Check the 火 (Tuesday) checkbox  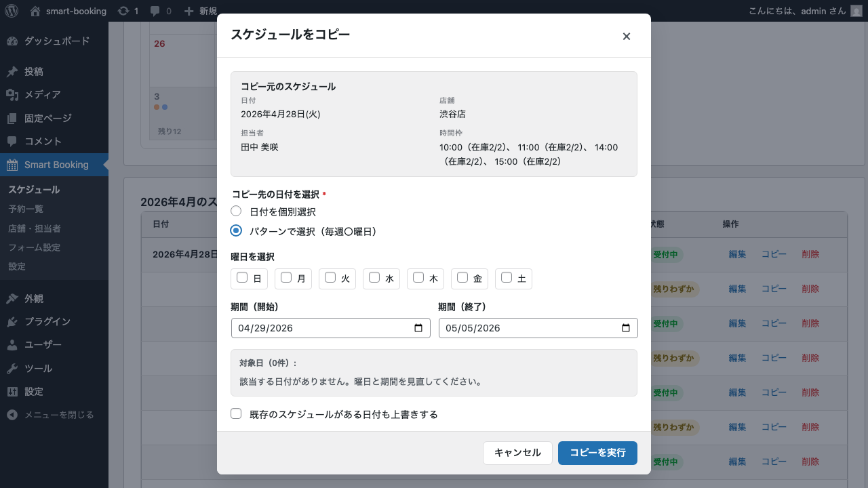[x=330, y=277]
